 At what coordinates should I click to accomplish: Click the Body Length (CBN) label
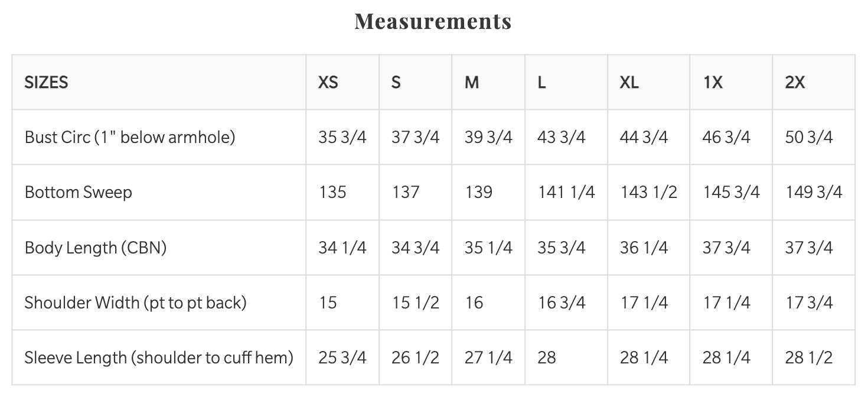[x=96, y=247]
